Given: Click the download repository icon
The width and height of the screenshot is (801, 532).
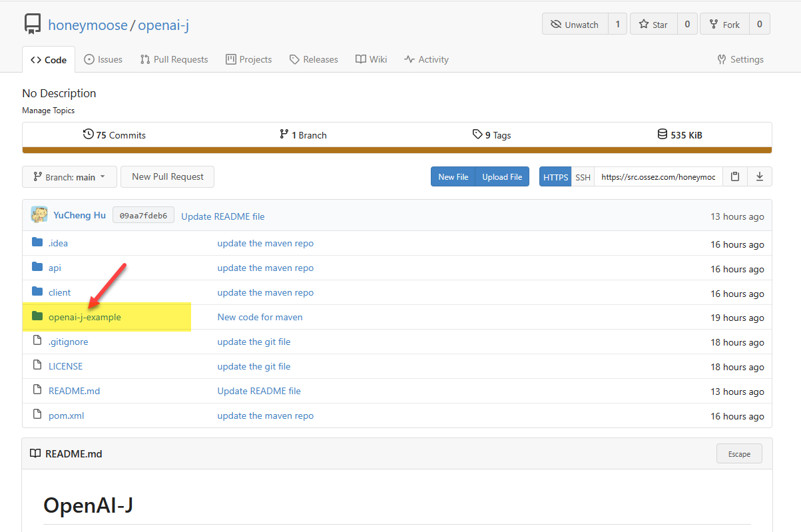Looking at the screenshot, I should click(x=760, y=176).
